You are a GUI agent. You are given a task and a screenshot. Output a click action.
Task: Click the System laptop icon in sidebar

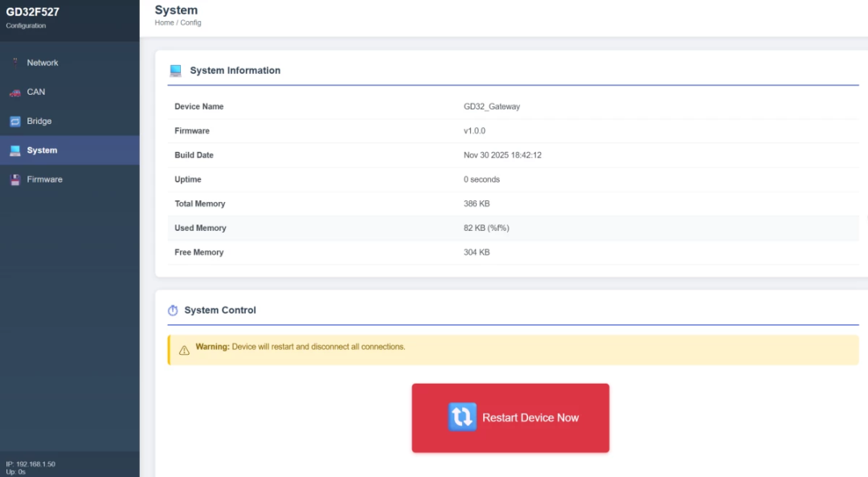(14, 150)
